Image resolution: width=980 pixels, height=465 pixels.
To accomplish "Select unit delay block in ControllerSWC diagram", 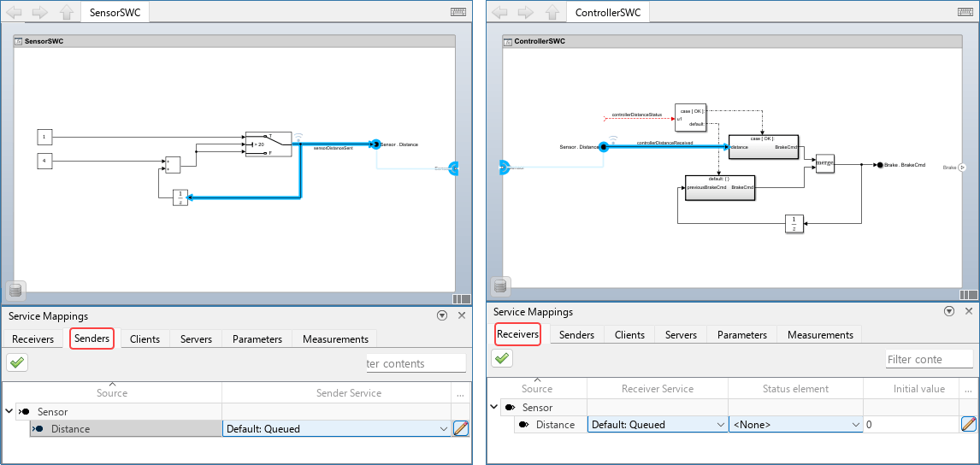I will (x=794, y=223).
